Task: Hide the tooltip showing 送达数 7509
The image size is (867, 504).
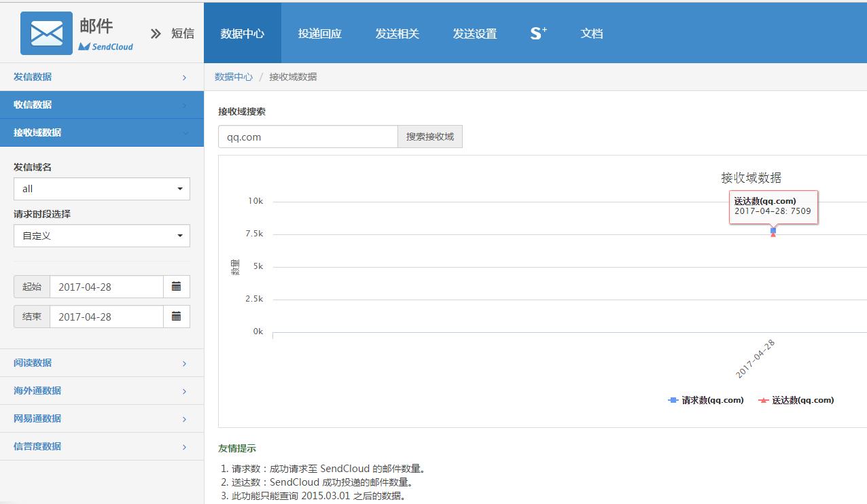Action: [773, 207]
